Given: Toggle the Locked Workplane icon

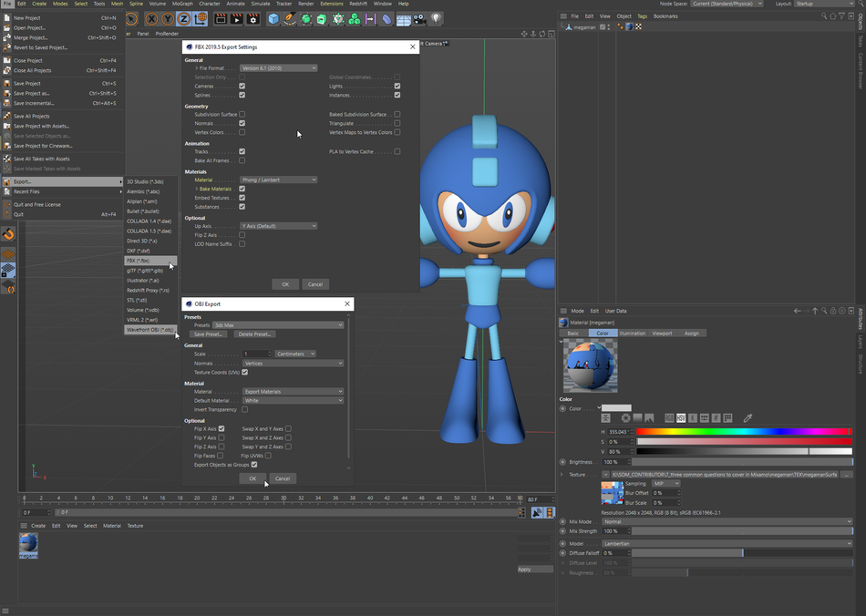Looking at the screenshot, I should coord(8,270).
